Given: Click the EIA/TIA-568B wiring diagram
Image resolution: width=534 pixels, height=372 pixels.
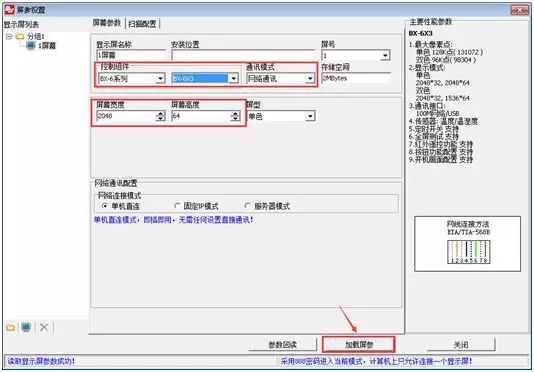Looking at the screenshot, I should click(x=469, y=252).
